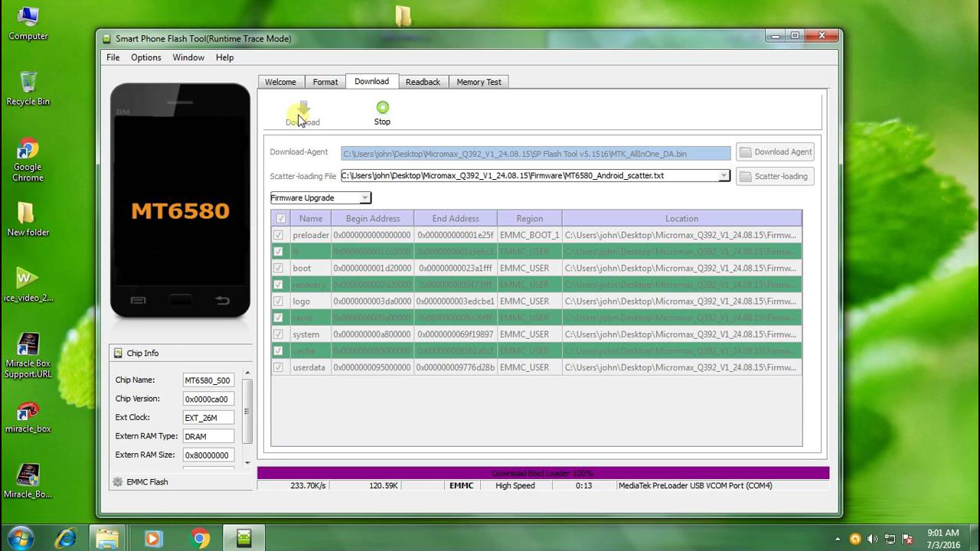Switch to the Readback tab
The image size is (980, 551).
(423, 82)
